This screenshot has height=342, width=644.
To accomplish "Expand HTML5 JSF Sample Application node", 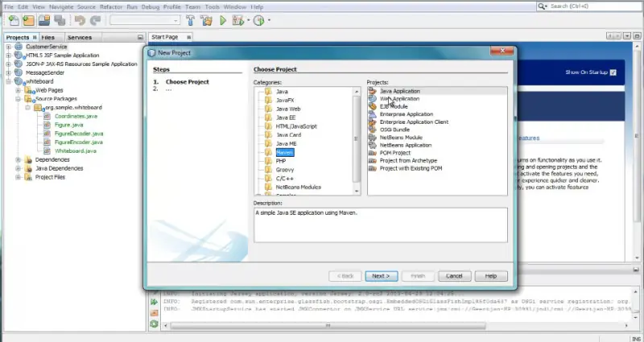I will [x=8, y=56].
